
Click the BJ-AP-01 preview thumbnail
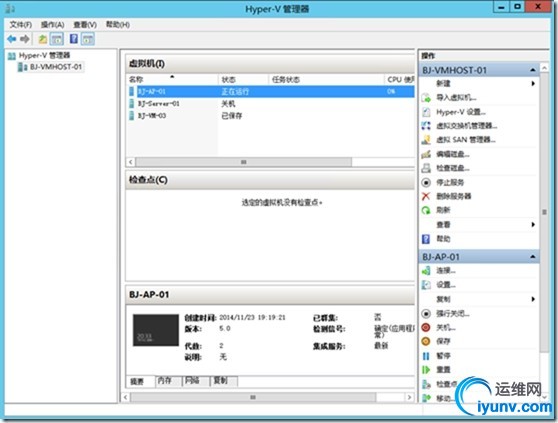pyautogui.click(x=156, y=330)
